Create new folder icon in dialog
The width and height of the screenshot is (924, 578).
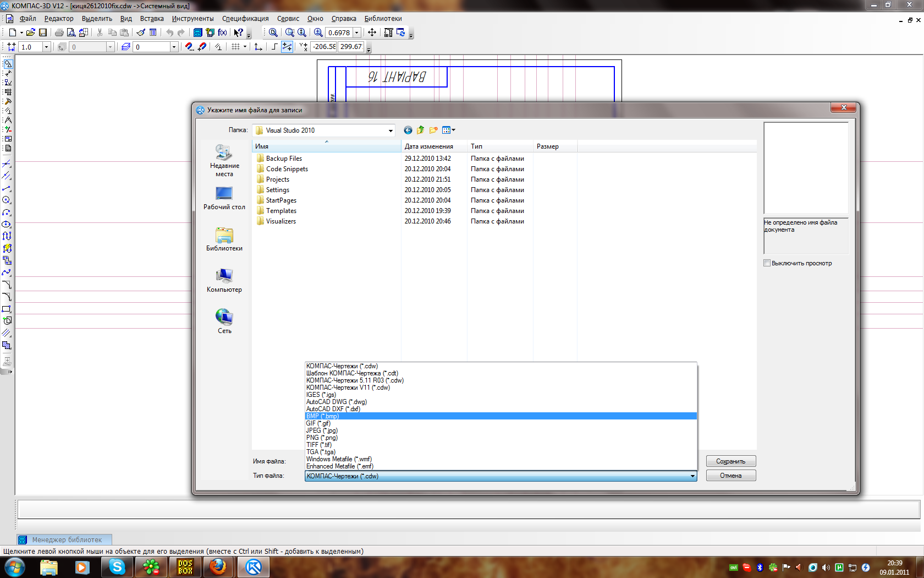click(x=433, y=130)
